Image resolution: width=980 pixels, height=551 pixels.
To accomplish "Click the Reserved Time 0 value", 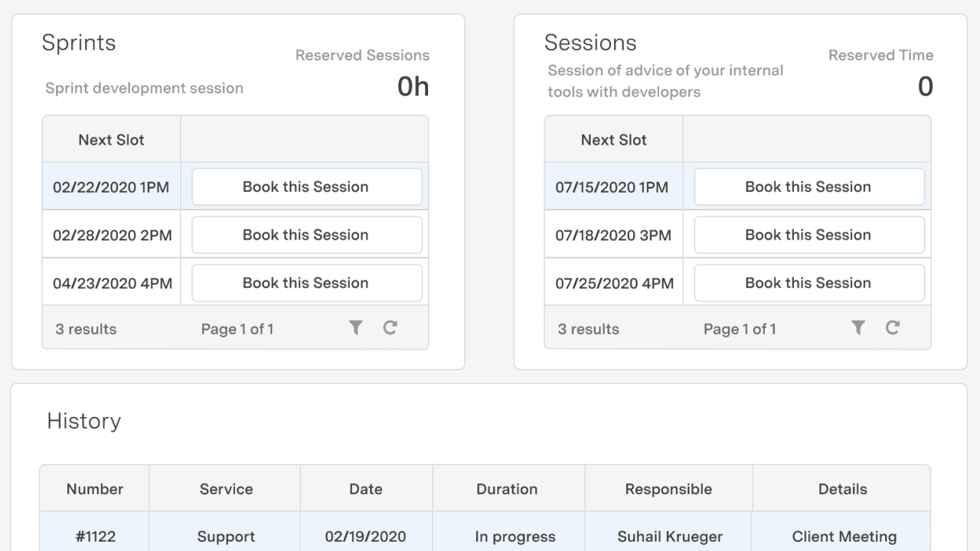I will [x=926, y=87].
